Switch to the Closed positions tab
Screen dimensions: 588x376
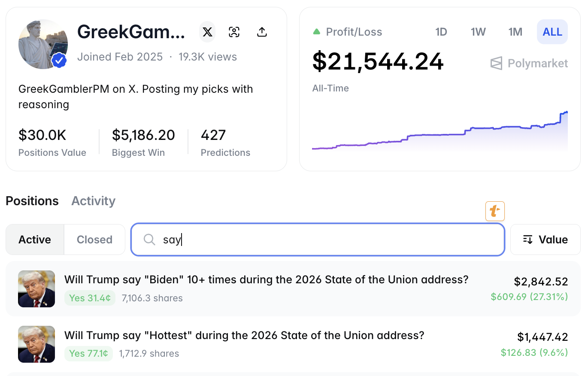[94, 240]
